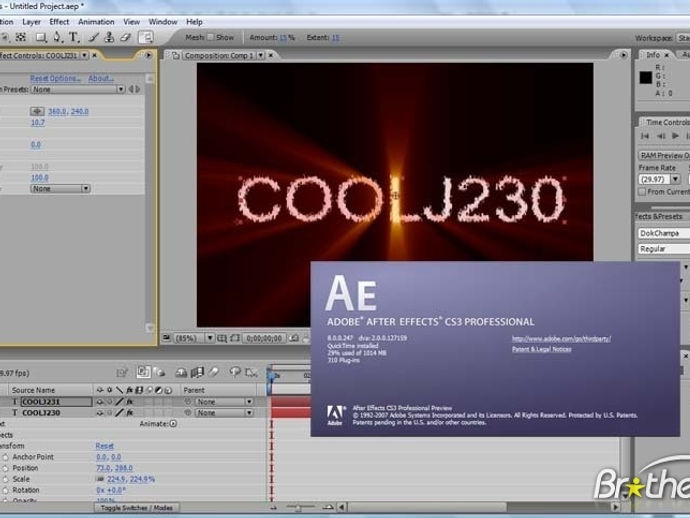Open Parent dropdown for COOLJ231
The image size is (690, 518).
point(224,402)
